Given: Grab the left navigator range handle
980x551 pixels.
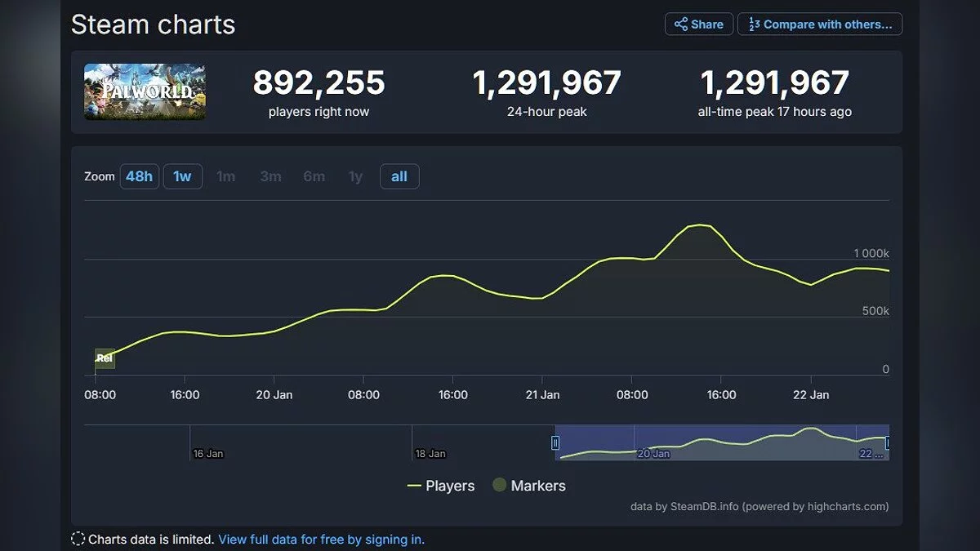Looking at the screenshot, I should (x=555, y=443).
